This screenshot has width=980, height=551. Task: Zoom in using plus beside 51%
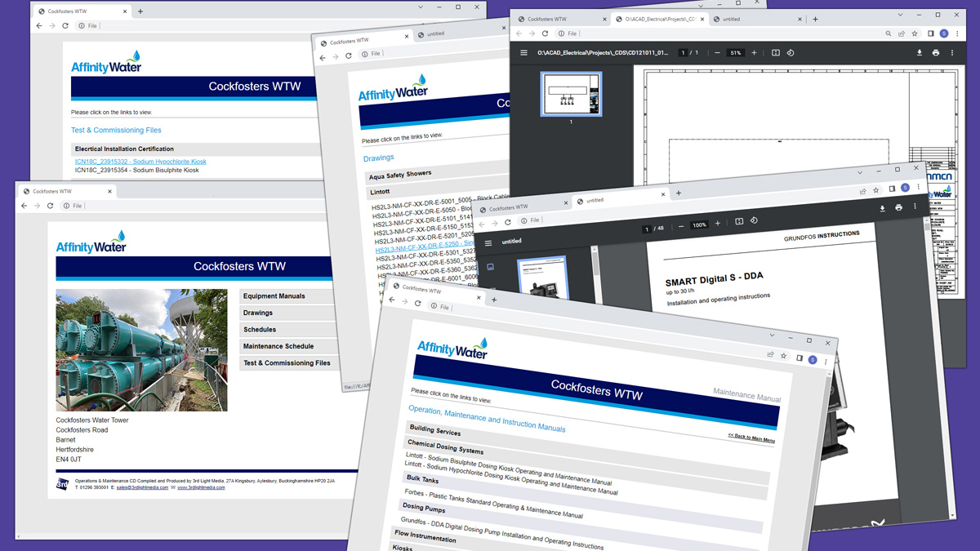point(754,53)
